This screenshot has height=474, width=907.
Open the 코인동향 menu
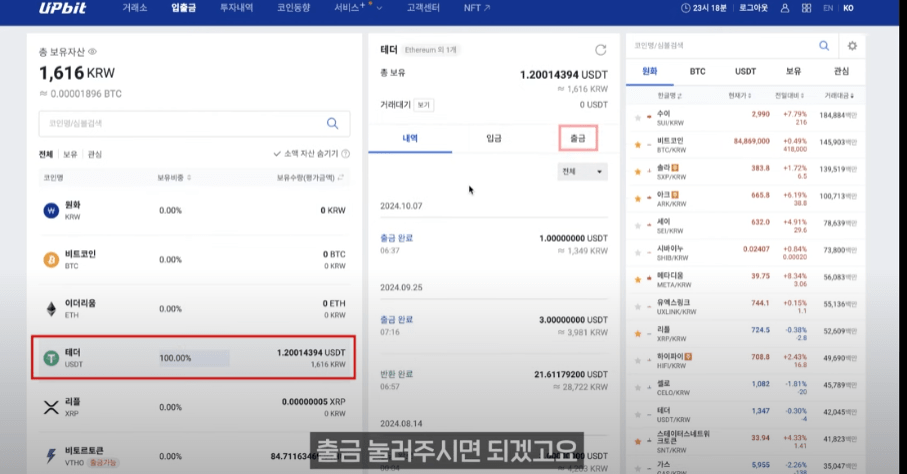click(293, 8)
